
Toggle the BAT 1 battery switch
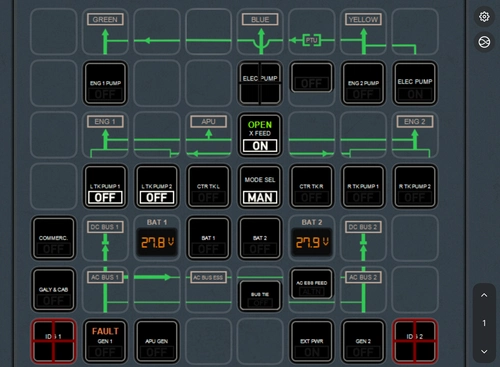click(208, 238)
